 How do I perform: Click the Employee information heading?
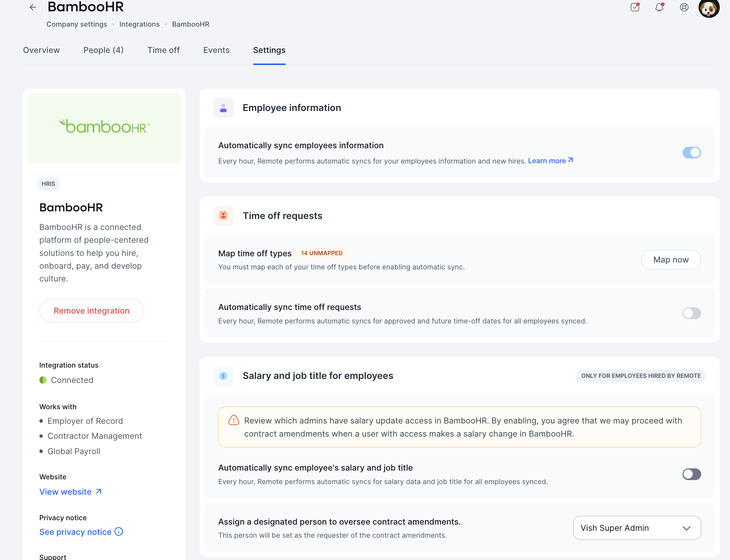(292, 108)
